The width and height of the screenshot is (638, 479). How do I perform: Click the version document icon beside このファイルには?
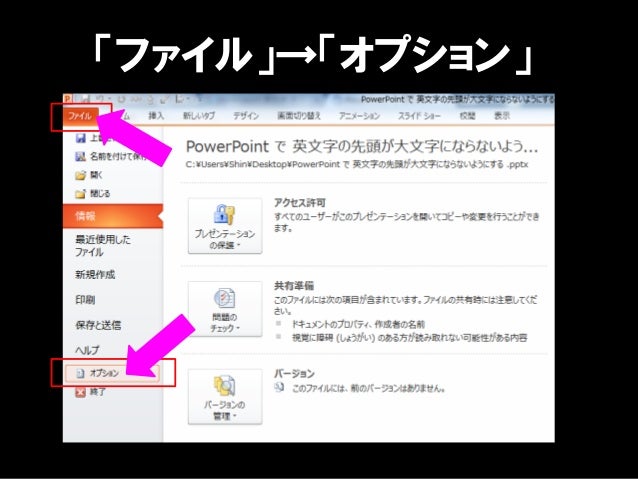[279, 387]
